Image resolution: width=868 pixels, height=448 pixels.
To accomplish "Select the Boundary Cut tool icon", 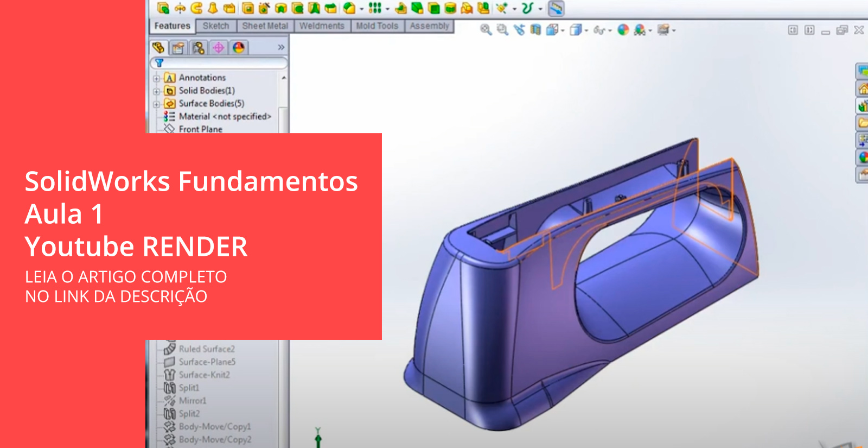I will [x=330, y=8].
